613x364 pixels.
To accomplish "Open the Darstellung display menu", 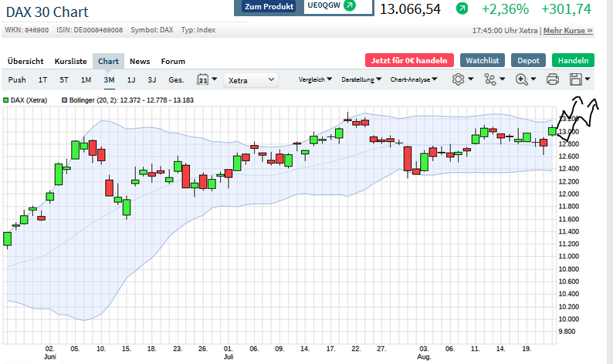I will pos(361,79).
